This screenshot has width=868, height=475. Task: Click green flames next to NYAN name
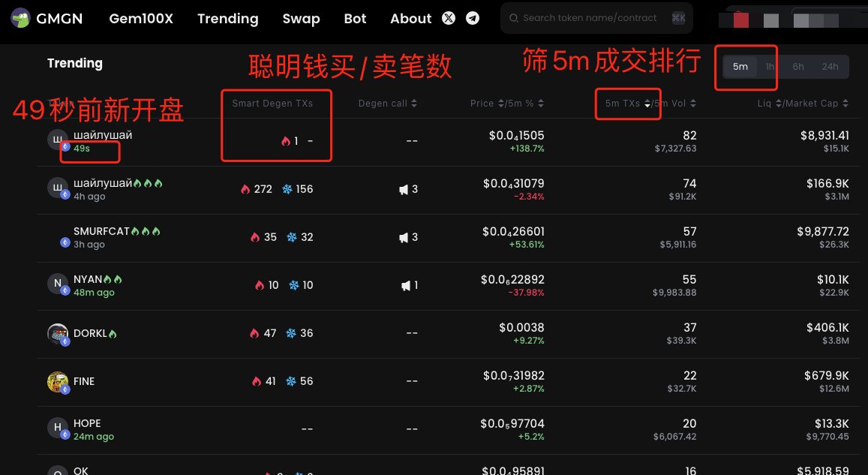(113, 280)
